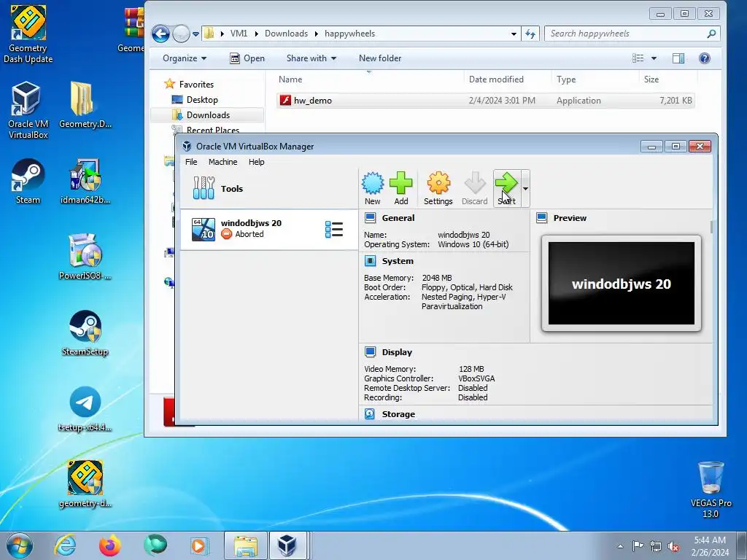
Task: Click the New machine icon in VirtualBox
Action: pyautogui.click(x=373, y=188)
